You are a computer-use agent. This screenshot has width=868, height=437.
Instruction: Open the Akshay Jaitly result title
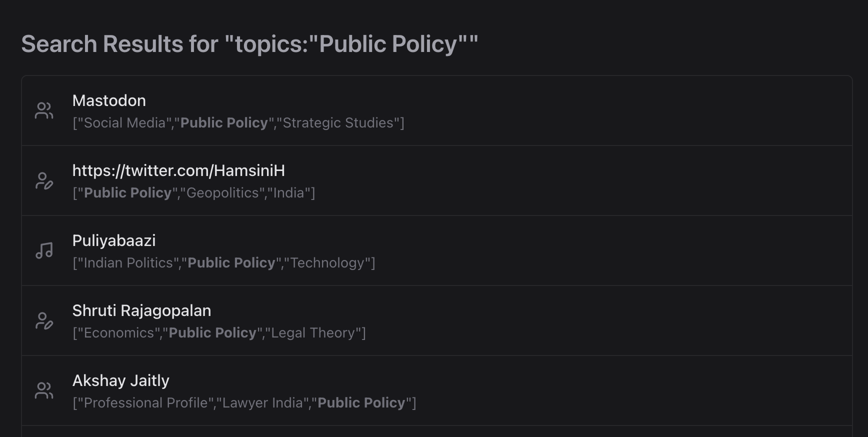[x=120, y=380]
